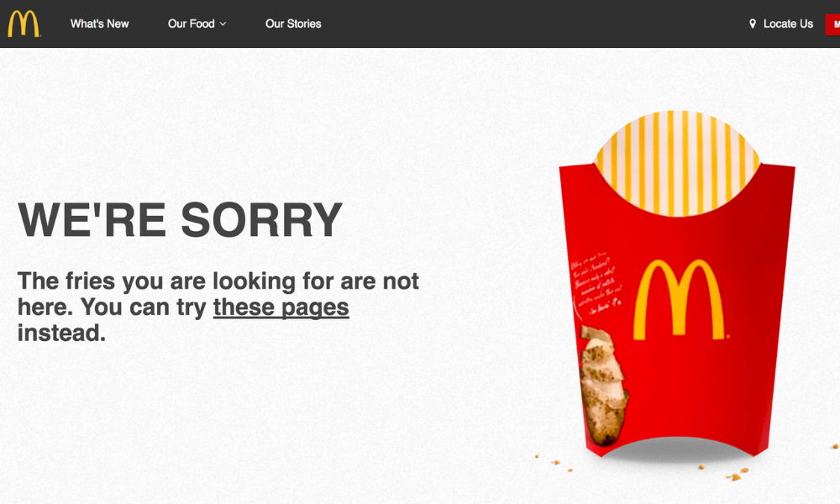Click the potato picture on the fries box
The image size is (840, 504).
602,384
